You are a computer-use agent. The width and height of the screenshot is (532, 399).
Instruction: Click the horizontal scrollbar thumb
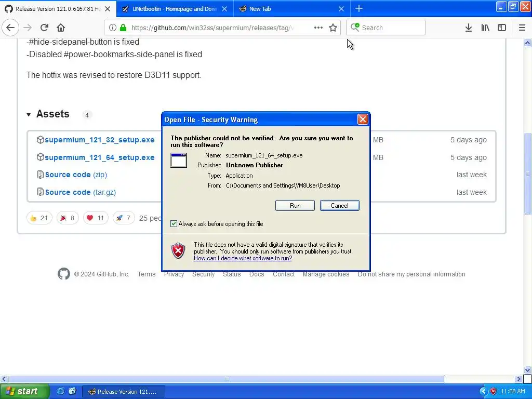227,379
